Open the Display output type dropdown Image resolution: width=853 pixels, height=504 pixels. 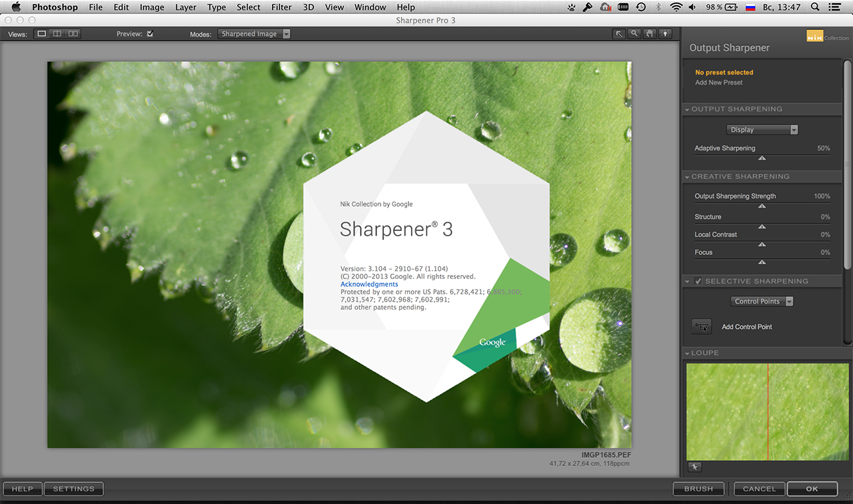coord(762,130)
